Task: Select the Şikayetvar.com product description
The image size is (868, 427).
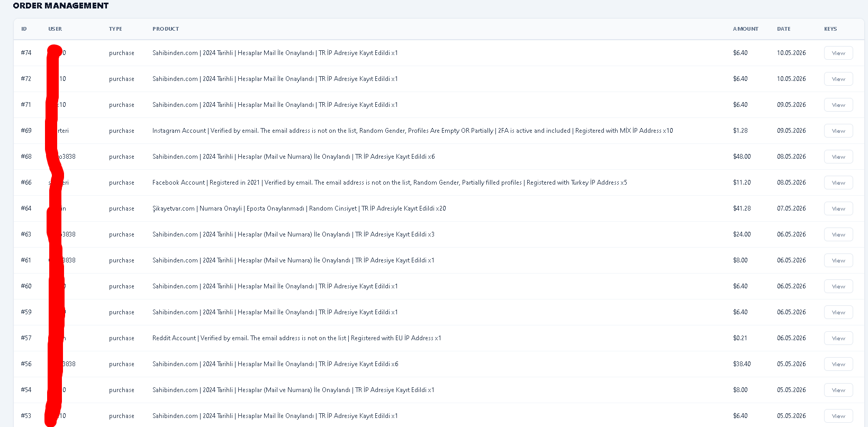Action: (x=299, y=208)
